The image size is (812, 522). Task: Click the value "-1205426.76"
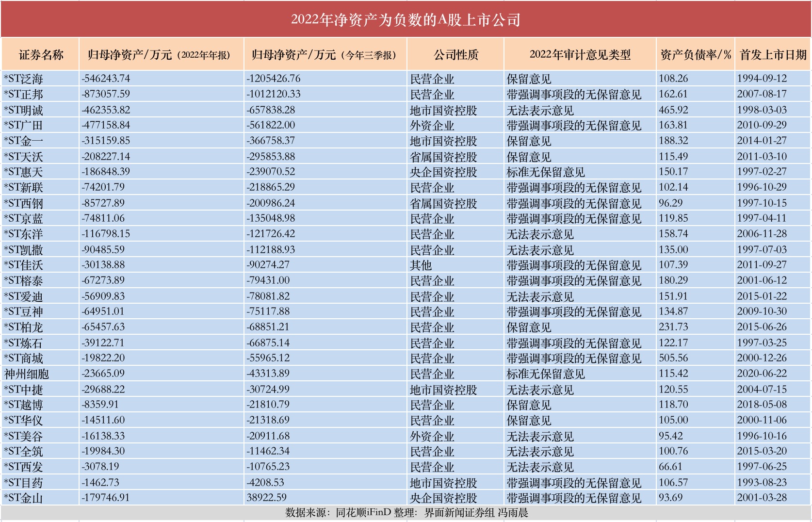[274, 79]
